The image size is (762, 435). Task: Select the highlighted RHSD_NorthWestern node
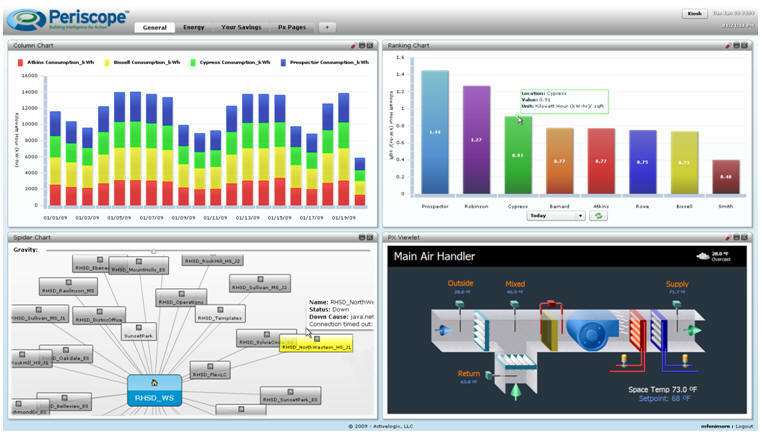point(316,344)
